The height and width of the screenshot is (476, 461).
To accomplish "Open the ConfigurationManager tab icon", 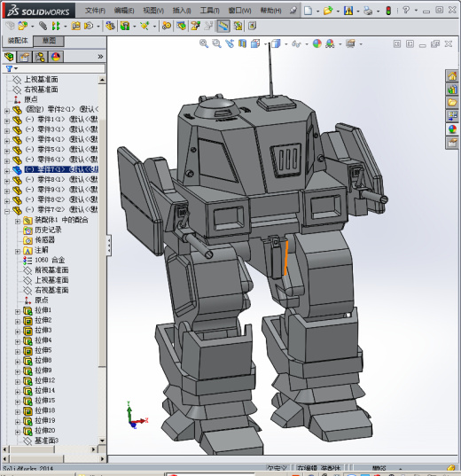I will [40, 57].
